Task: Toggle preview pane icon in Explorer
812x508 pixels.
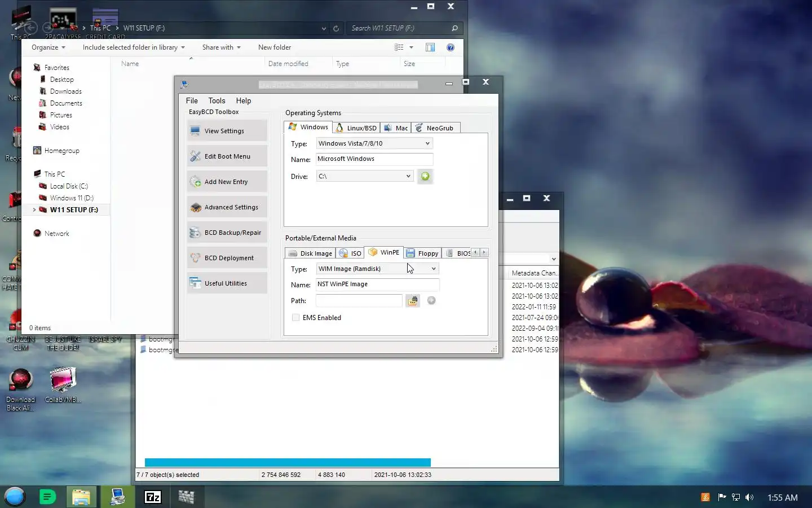Action: [430, 47]
